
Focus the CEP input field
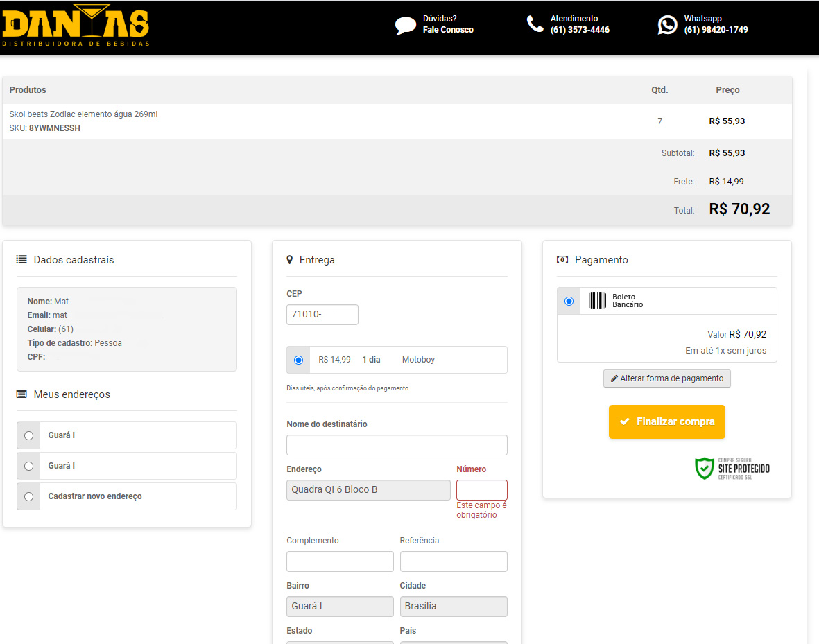322,315
